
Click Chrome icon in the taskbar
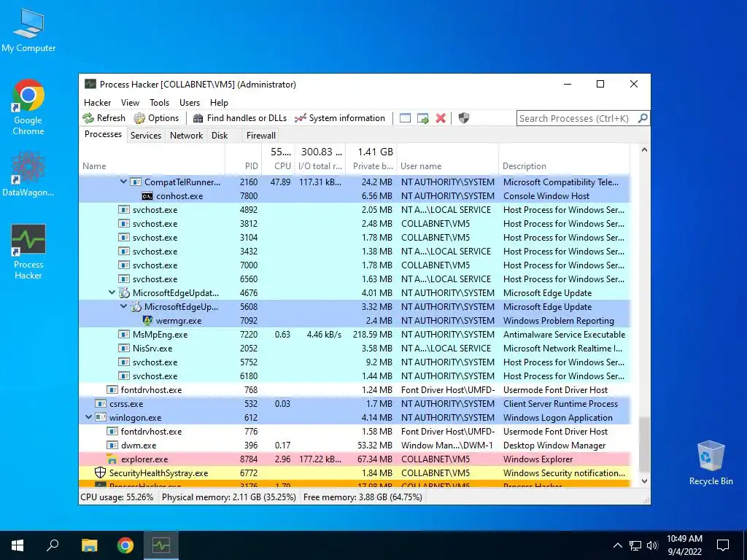click(125, 545)
